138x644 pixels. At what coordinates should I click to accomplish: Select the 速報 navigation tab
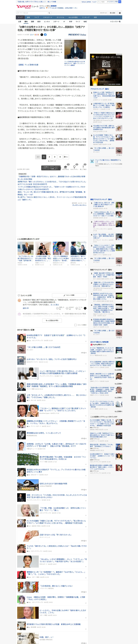[x=28, y=17]
